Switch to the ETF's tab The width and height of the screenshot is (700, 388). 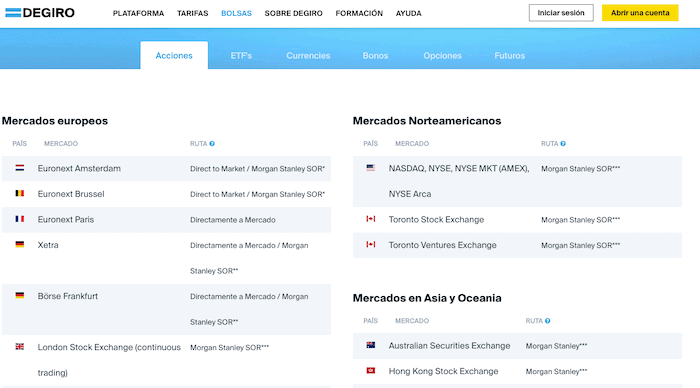(241, 56)
